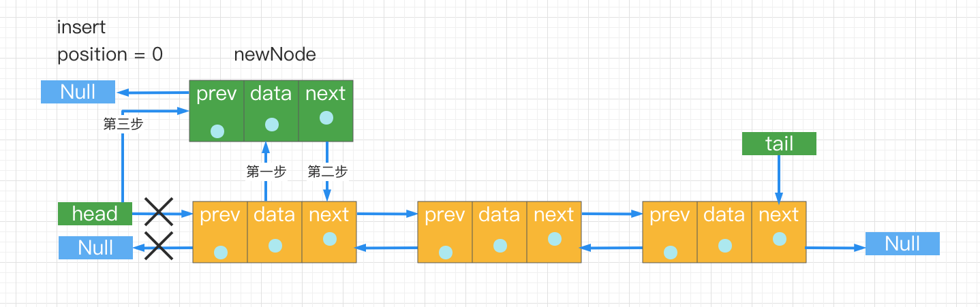Click next cell of last orange node
The height and width of the screenshot is (307, 980).
click(779, 232)
